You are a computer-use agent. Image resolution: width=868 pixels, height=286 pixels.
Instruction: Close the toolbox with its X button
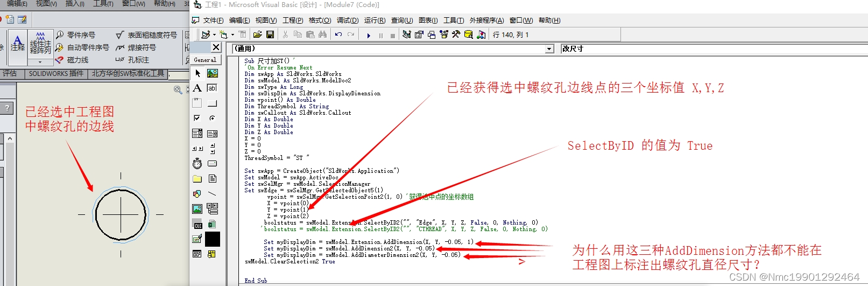[216, 47]
